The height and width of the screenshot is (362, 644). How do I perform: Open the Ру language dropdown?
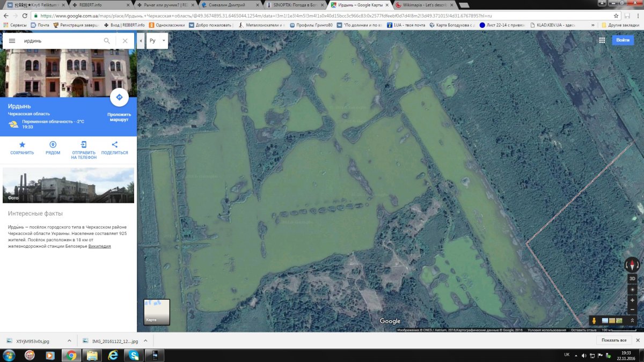click(157, 41)
